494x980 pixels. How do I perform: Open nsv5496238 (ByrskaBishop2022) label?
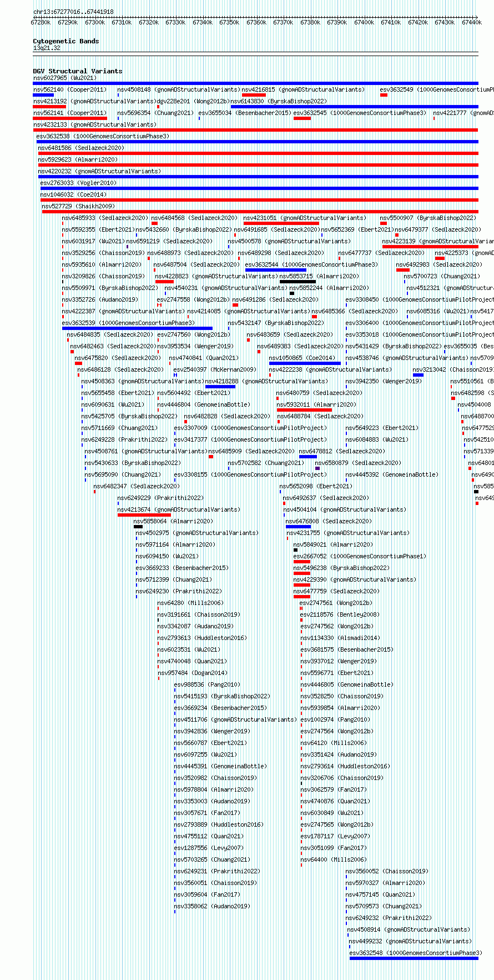coord(342,568)
